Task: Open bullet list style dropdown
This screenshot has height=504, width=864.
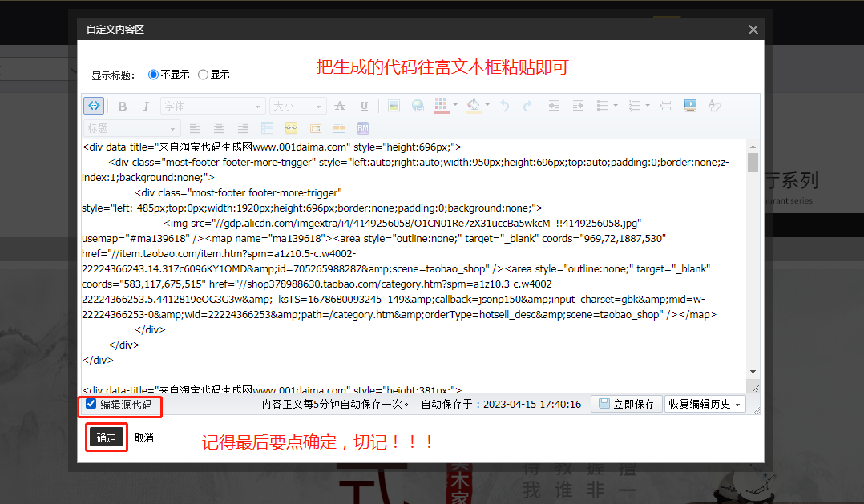Action: coord(616,105)
